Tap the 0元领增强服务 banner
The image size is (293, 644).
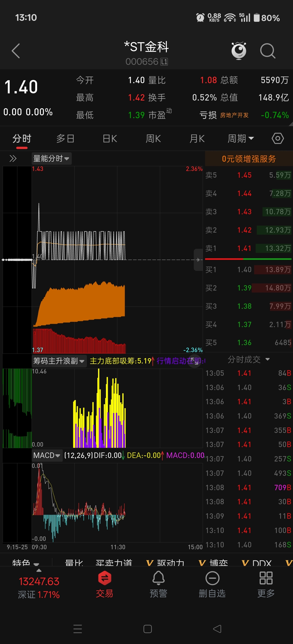pyautogui.click(x=249, y=159)
